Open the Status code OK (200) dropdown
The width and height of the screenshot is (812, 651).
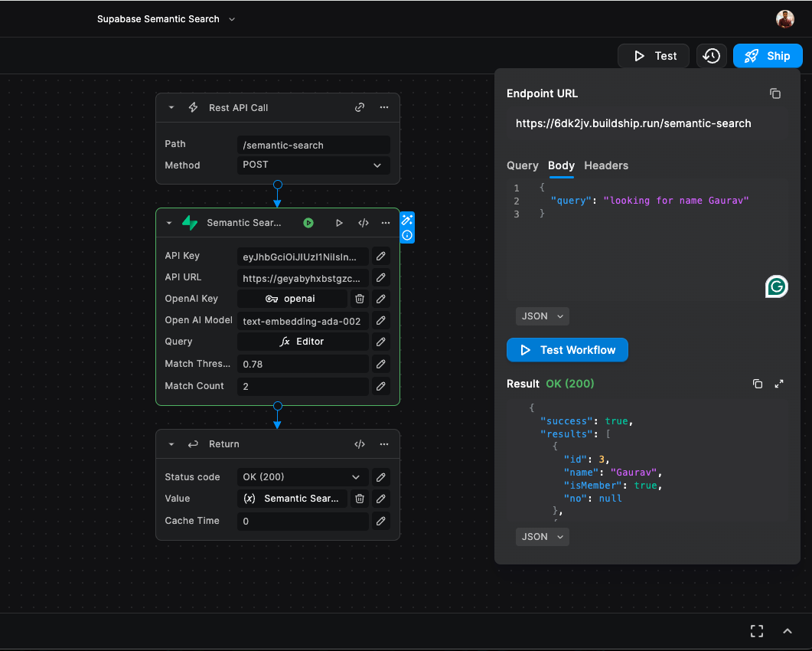pos(302,477)
